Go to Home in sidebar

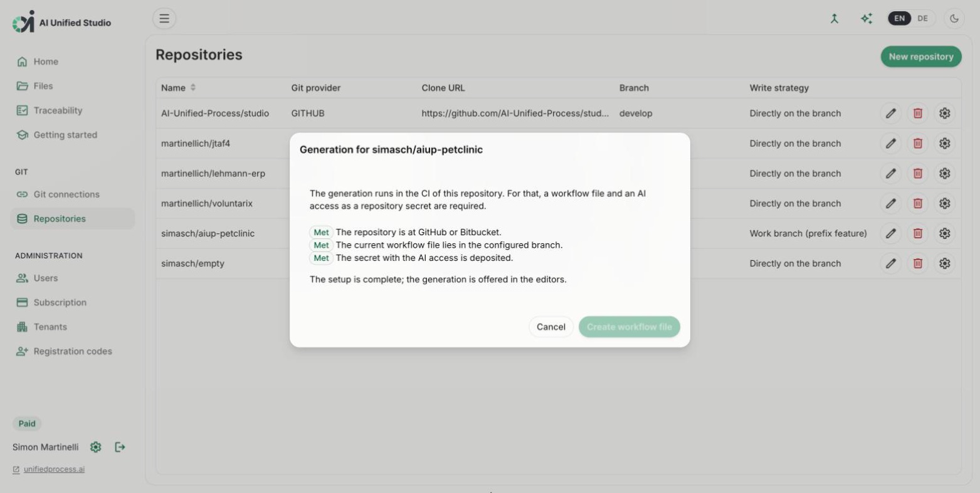pos(72,61)
